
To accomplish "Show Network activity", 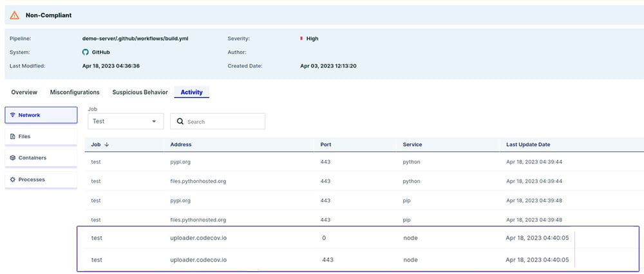I will click(41, 115).
